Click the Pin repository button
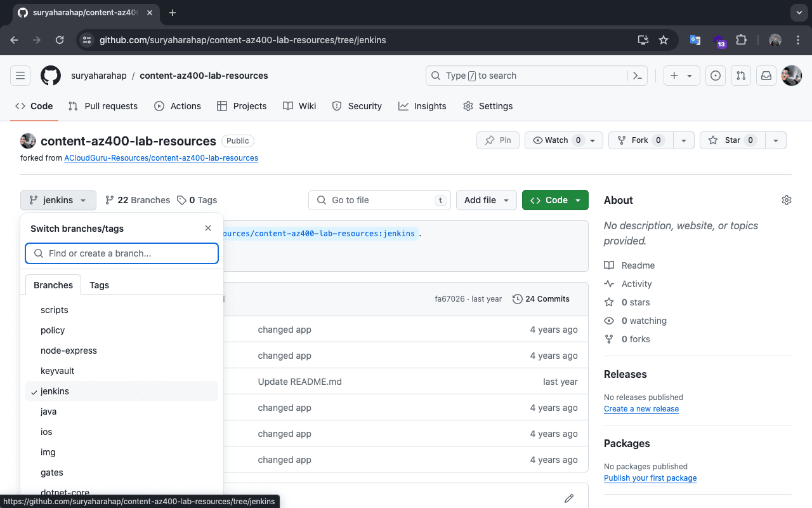The image size is (812, 508). [498, 140]
